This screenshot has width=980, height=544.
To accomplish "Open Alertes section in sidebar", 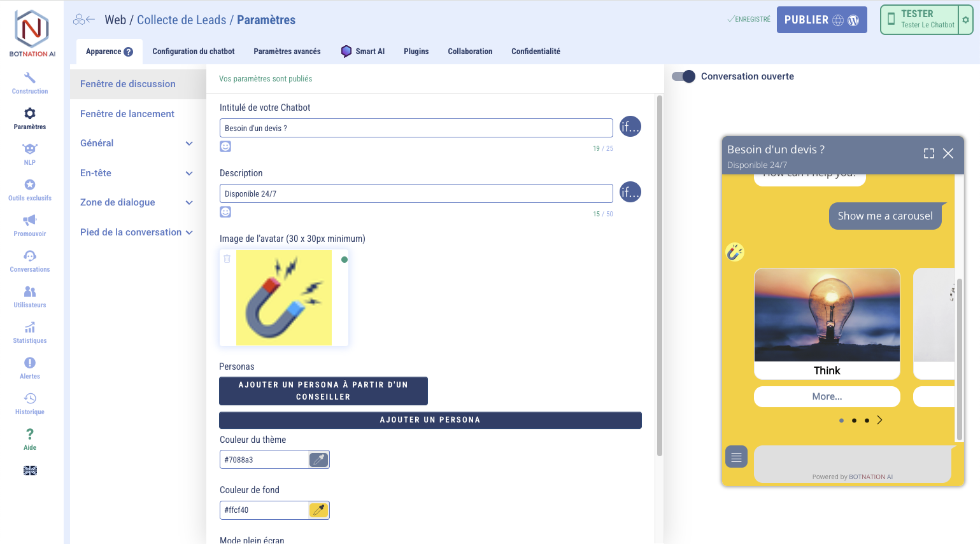I will click(30, 368).
